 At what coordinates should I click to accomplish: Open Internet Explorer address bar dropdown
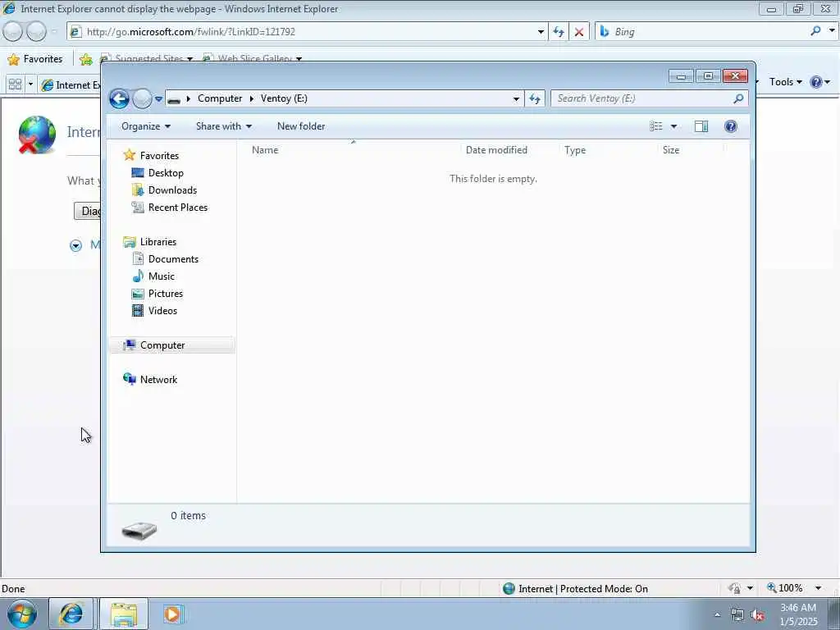coord(541,32)
